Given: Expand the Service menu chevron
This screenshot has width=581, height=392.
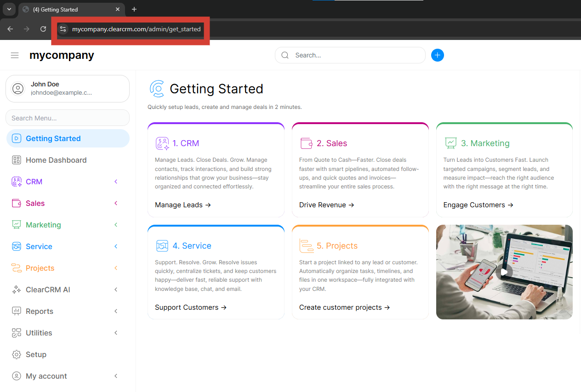Looking at the screenshot, I should tap(116, 246).
